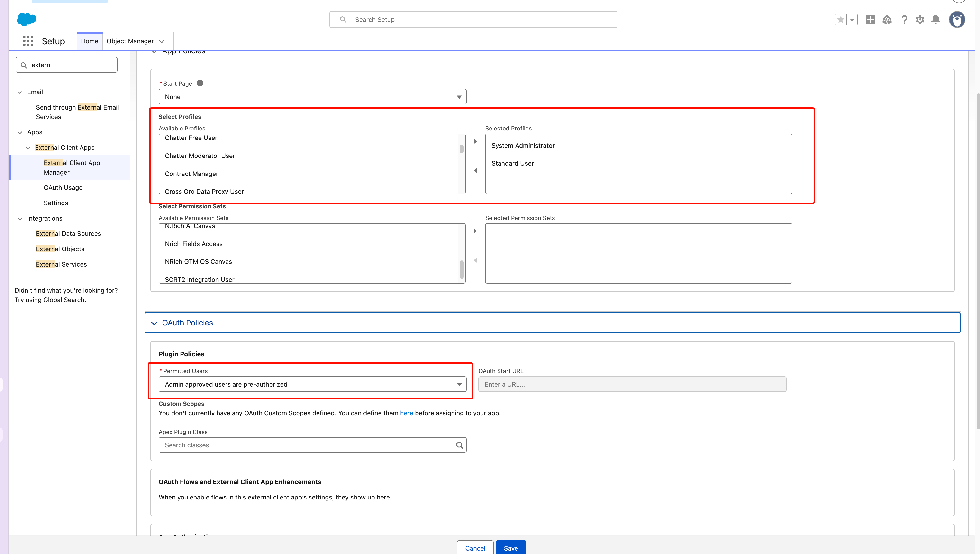Click the Salesforce cloud logo

tap(27, 19)
